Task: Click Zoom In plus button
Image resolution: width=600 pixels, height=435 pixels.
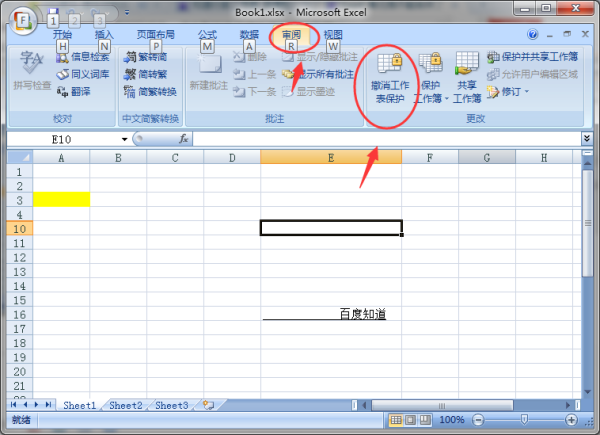Action: (571, 420)
